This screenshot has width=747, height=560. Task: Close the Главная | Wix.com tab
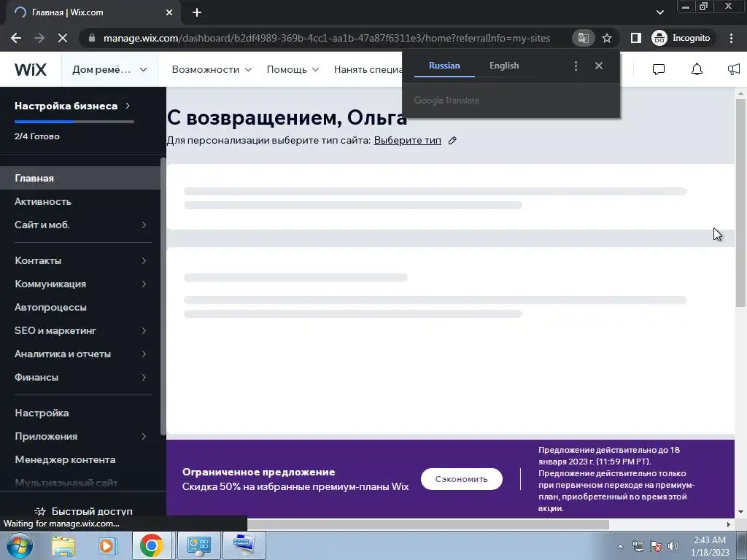pos(169,12)
